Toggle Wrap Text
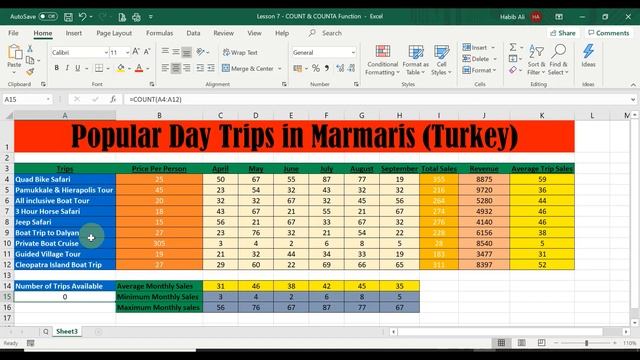Viewport: 640px width, 360px height. 240,52
